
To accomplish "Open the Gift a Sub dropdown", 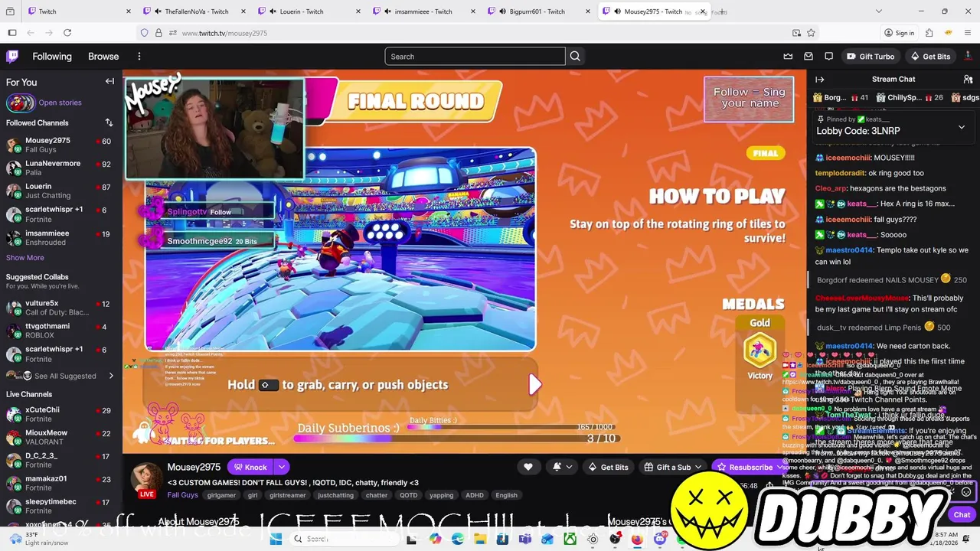I will coord(673,467).
